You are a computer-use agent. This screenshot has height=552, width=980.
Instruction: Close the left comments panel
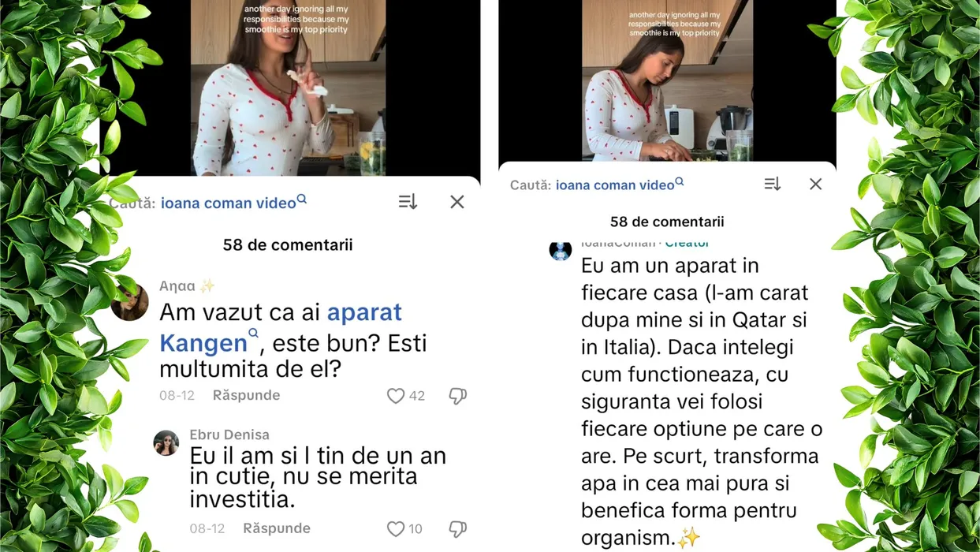457,202
